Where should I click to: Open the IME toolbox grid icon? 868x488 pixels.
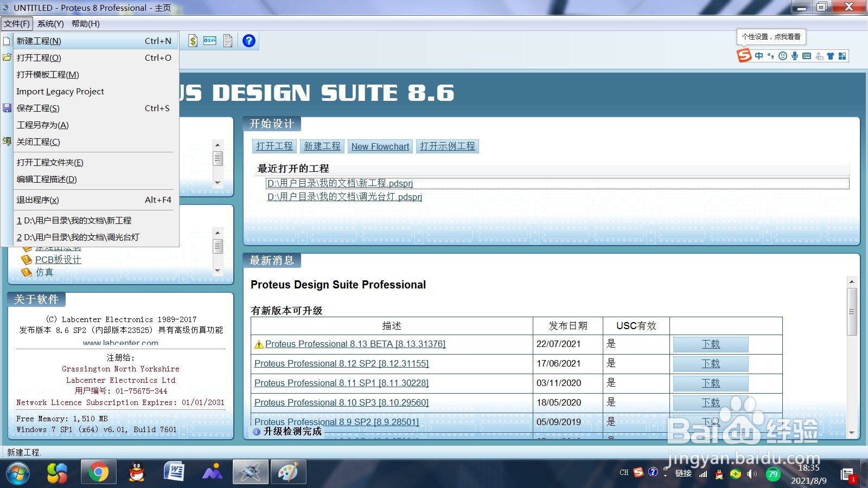point(842,56)
